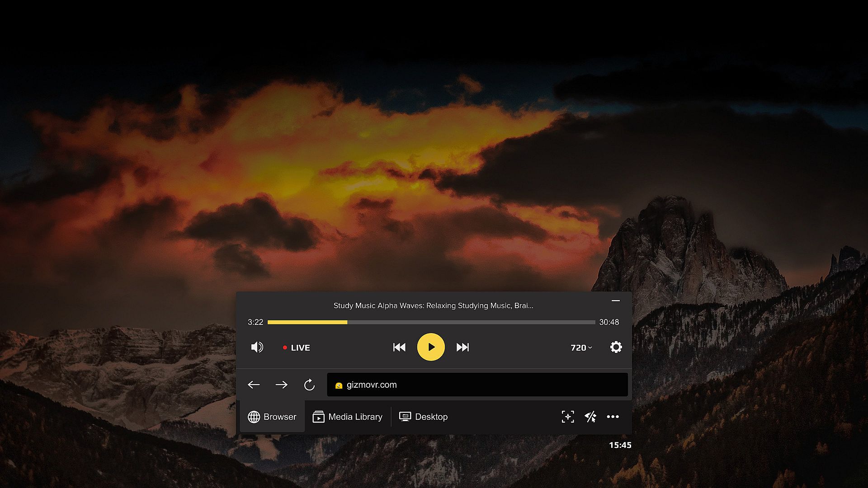Screen dimensions: 868x488
Task: Toggle the hide cursor icon
Action: (x=590, y=417)
